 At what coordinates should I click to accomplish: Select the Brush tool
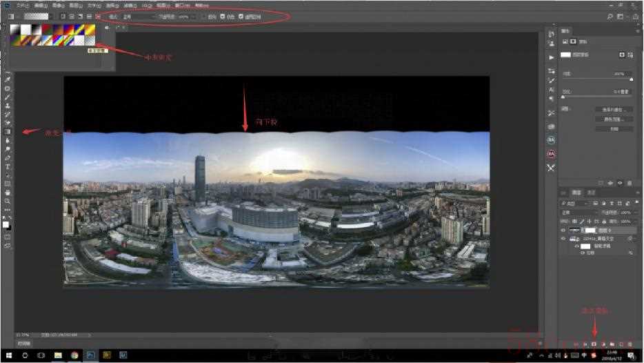pyautogui.click(x=8, y=97)
